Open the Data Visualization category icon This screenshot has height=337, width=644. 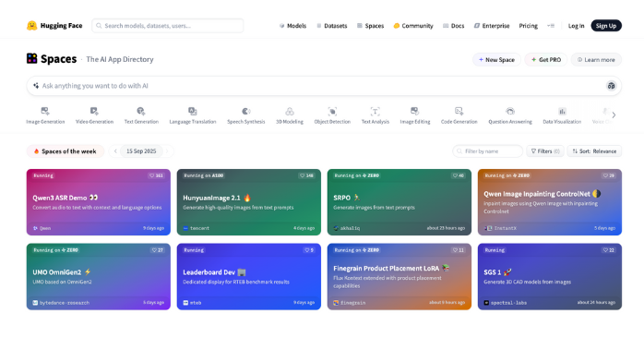[562, 111]
